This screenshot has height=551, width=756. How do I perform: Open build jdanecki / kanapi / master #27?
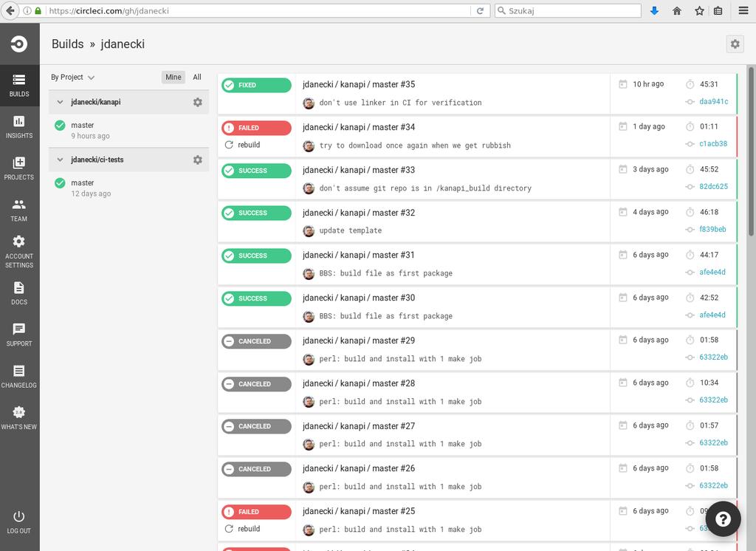[x=359, y=426]
